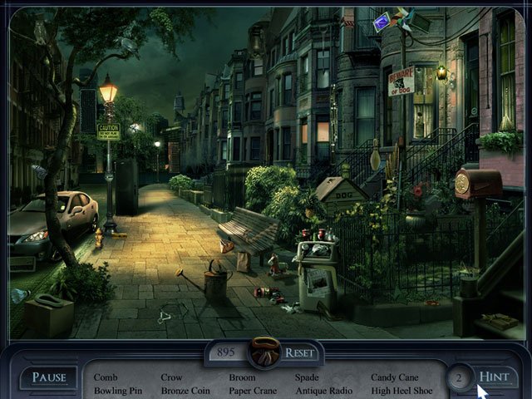Click the yellow Caution sign on lamp post
The height and width of the screenshot is (399, 532).
coord(108,131)
